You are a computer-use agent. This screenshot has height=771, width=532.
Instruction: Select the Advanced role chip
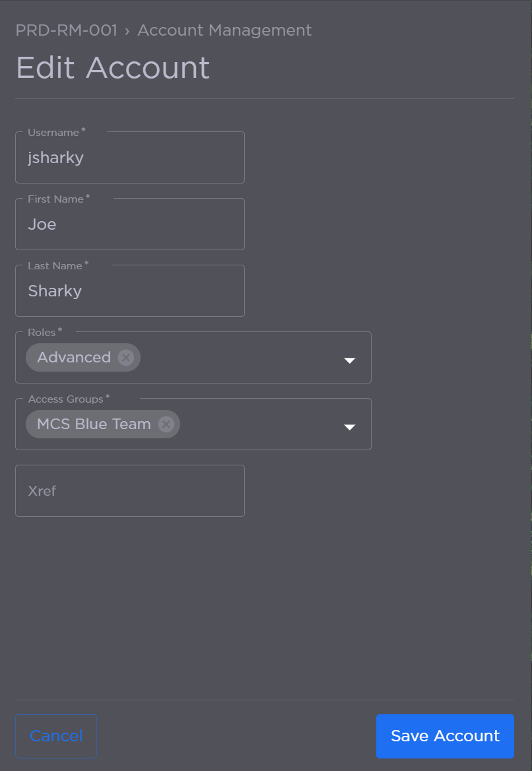(73, 357)
